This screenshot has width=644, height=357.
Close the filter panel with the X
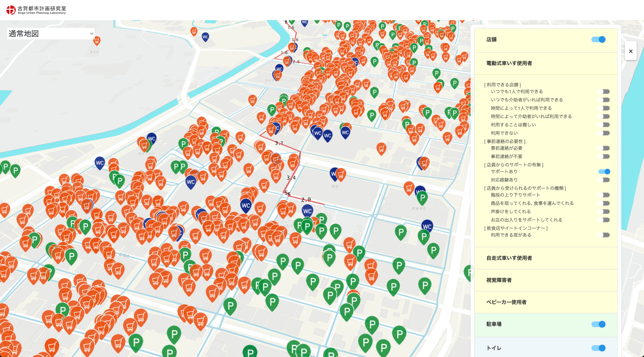coord(630,51)
